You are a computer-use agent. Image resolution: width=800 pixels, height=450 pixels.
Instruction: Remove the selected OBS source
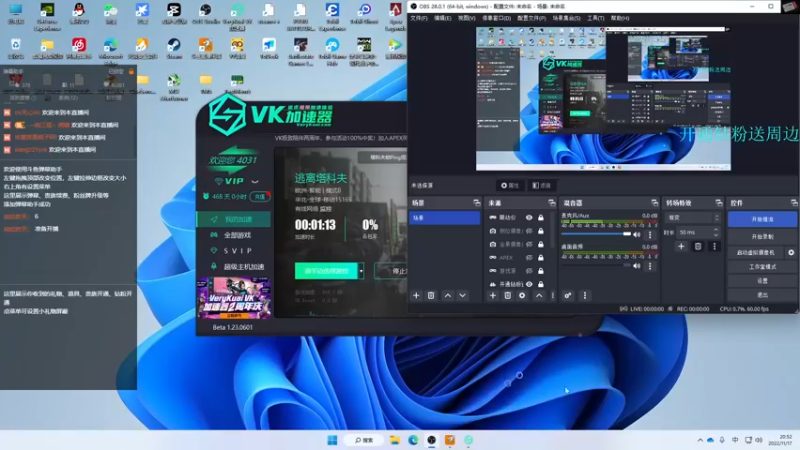tap(507, 295)
